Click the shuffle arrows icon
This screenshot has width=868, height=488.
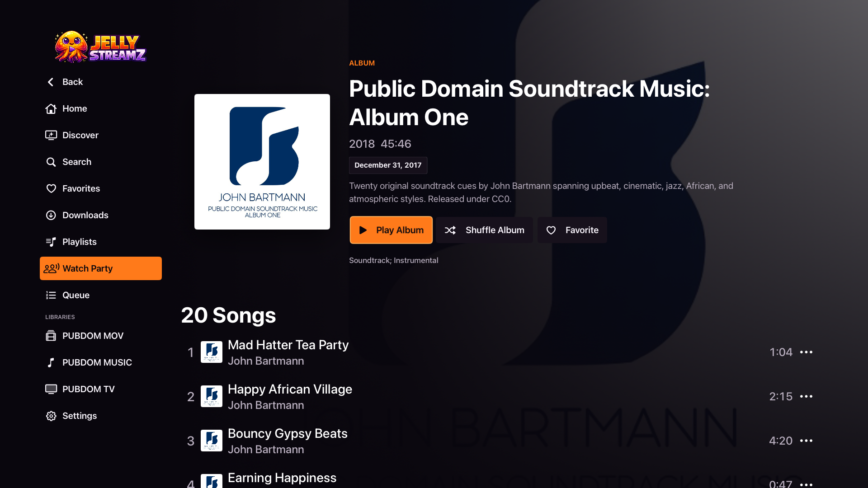[450, 230]
